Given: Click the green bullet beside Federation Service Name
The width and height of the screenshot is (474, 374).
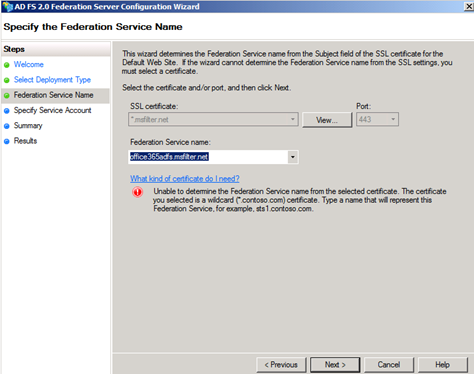Looking at the screenshot, I should point(7,95).
